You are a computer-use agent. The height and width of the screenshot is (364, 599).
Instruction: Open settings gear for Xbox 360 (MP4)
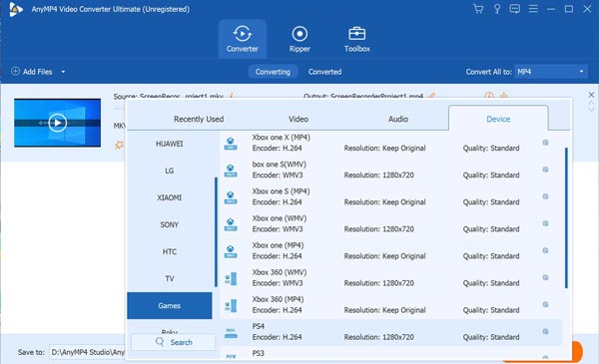545,304
